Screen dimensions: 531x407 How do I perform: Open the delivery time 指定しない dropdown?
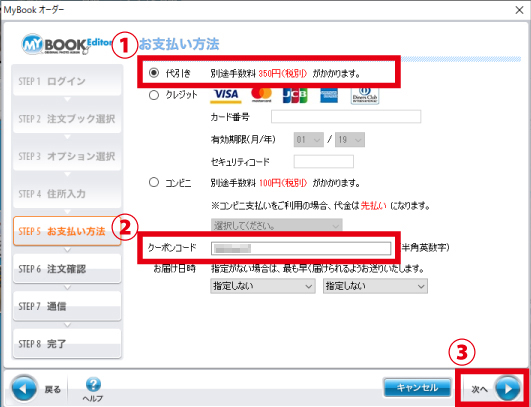coord(375,286)
